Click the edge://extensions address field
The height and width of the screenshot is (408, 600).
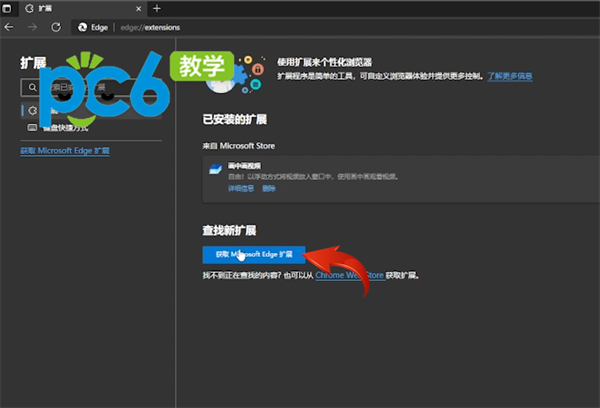tap(150, 28)
